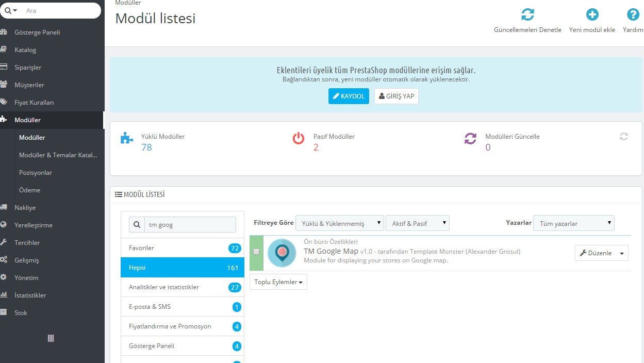Screen dimensions: 644x363
Task: Open the search scope dropdown caret
Action: pyautogui.click(x=15, y=10)
